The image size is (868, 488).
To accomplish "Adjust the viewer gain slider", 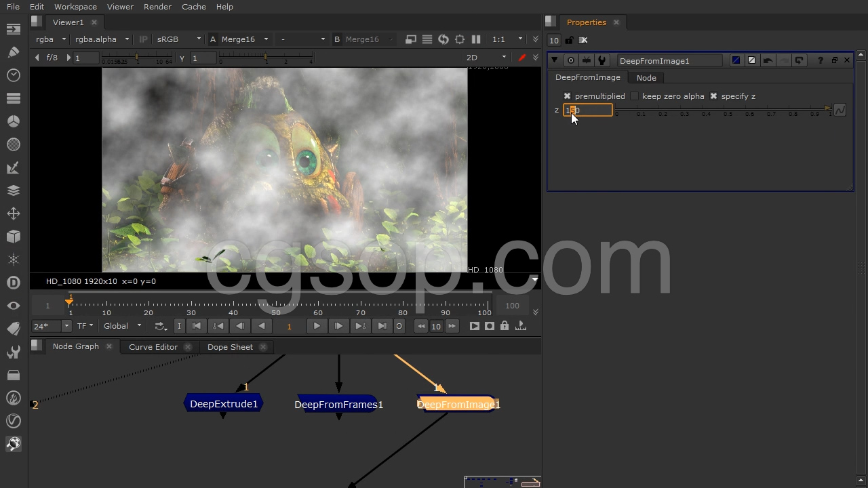I will tap(138, 58).
